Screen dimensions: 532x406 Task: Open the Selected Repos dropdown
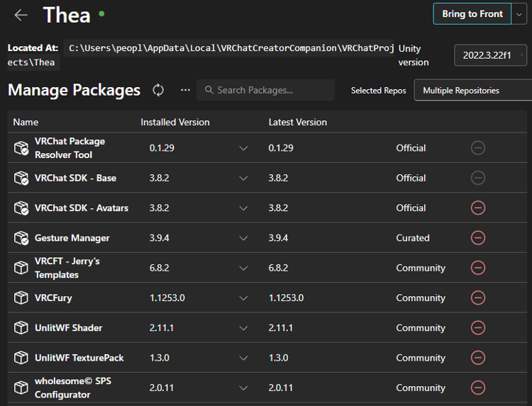click(471, 91)
